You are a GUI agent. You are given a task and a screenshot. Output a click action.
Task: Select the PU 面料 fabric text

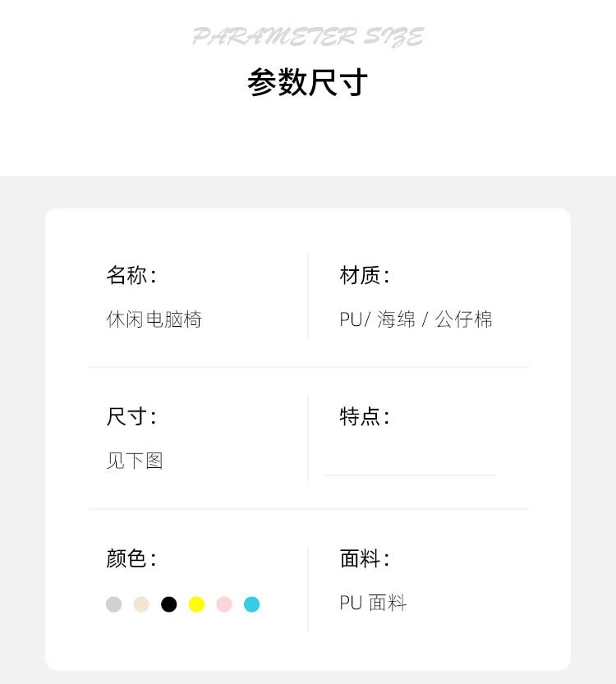pos(373,604)
